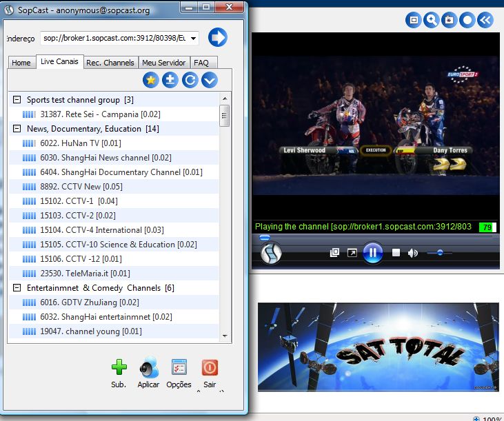Open the Rec. Channels tab
This screenshot has width=504, height=421.
point(110,63)
